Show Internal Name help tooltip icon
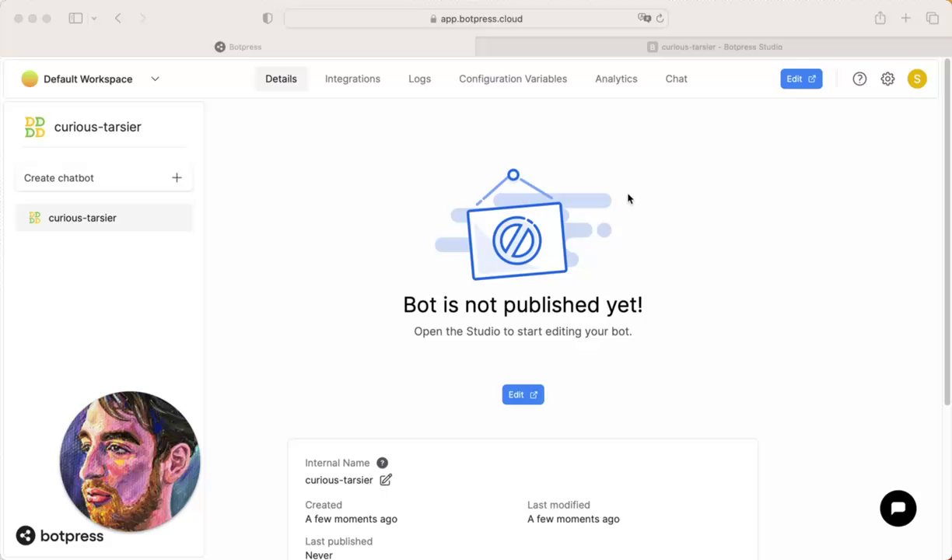952x560 pixels. pyautogui.click(x=382, y=463)
